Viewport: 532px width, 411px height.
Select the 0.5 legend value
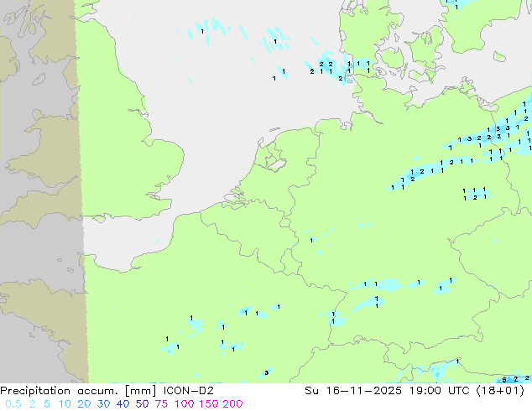point(13,404)
